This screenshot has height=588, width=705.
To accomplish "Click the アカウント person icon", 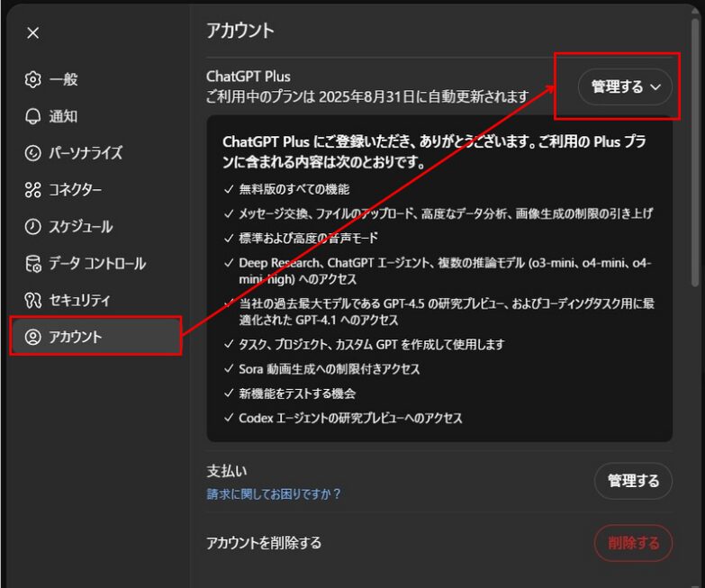I will (32, 337).
